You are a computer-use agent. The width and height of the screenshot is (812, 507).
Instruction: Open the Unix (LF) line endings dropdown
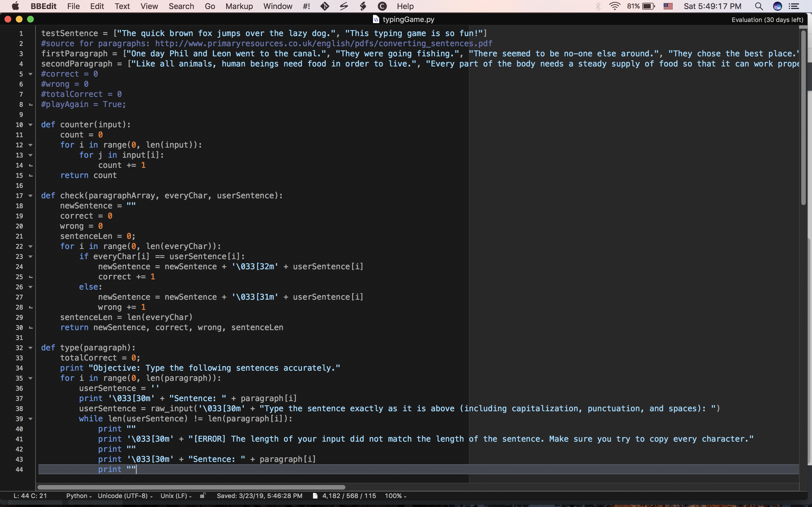(x=176, y=496)
